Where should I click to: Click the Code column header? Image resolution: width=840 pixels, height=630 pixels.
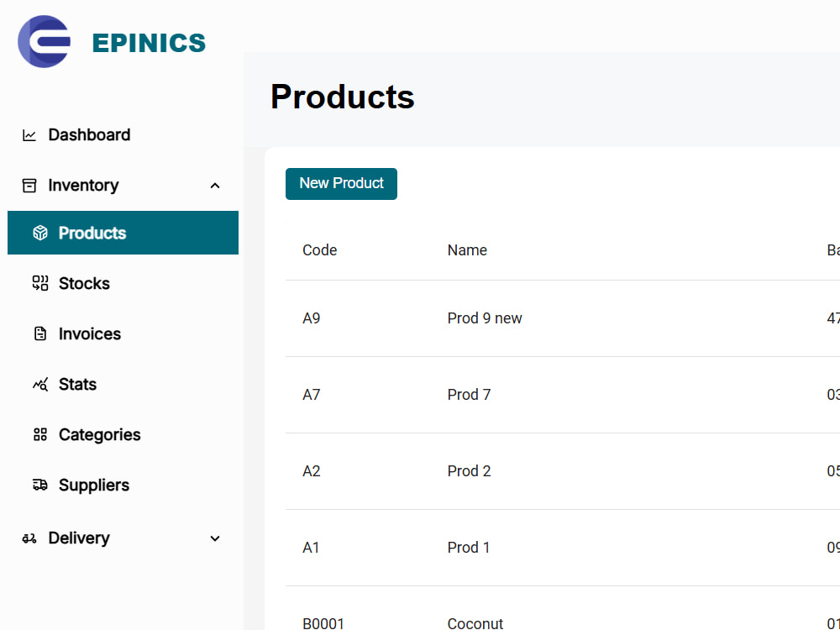pos(319,250)
